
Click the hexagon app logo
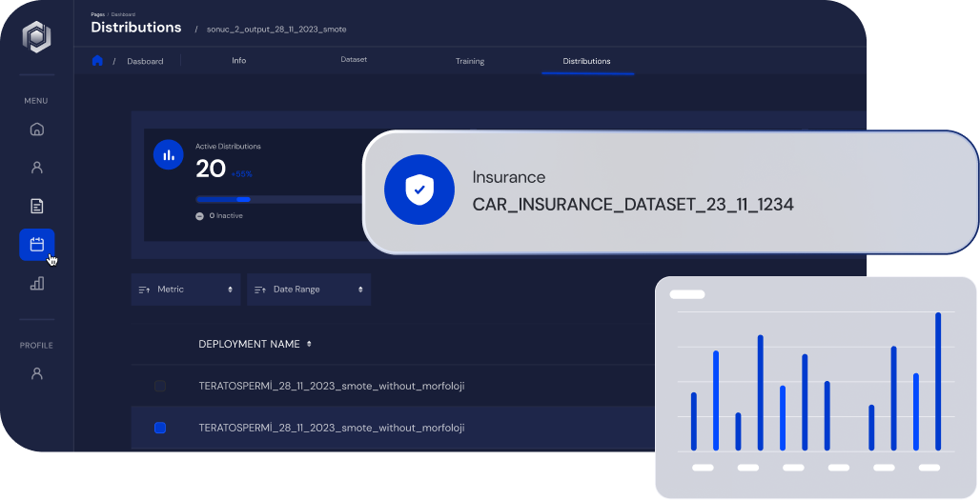(x=37, y=37)
